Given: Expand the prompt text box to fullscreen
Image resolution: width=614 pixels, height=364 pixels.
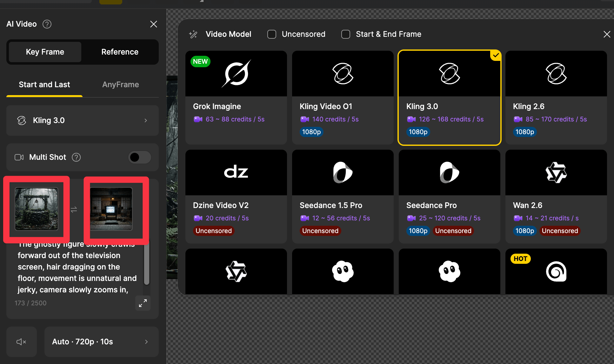Looking at the screenshot, I should pyautogui.click(x=143, y=303).
